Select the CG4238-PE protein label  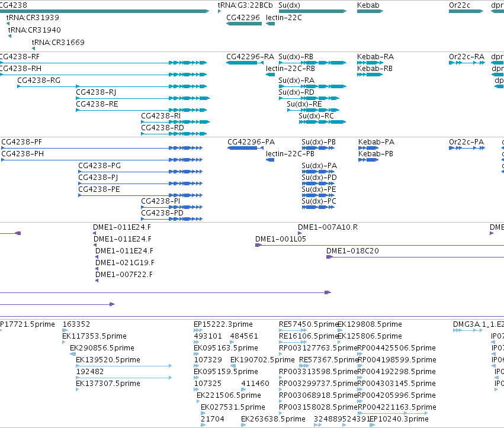pos(99,189)
